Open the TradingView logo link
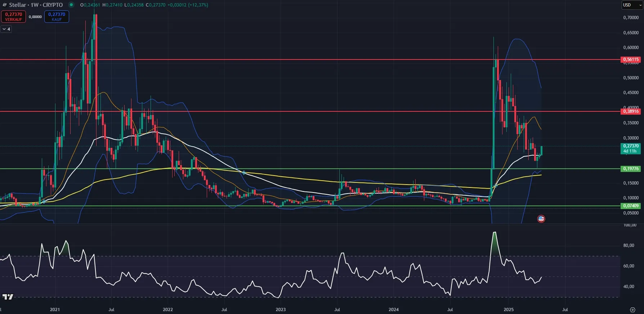The image size is (644, 314). coord(8,297)
